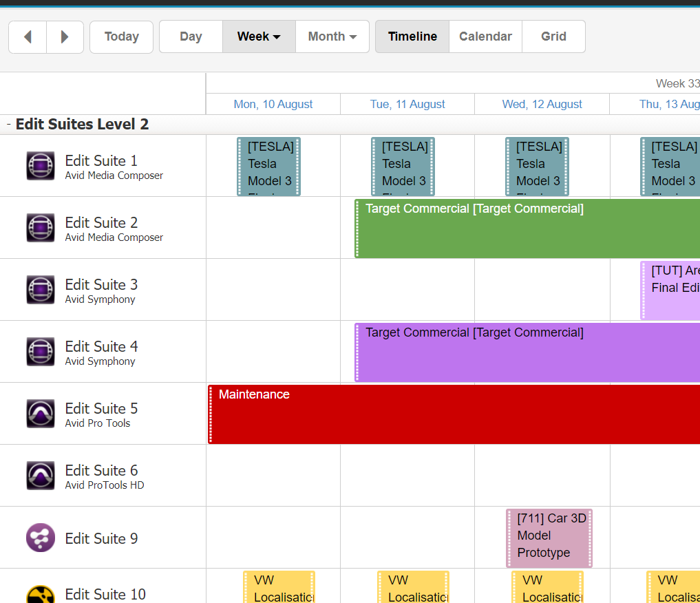Viewport: 700px width, 603px height.
Task: Click Edit Suite 6 ProTools HD icon
Action: [41, 476]
